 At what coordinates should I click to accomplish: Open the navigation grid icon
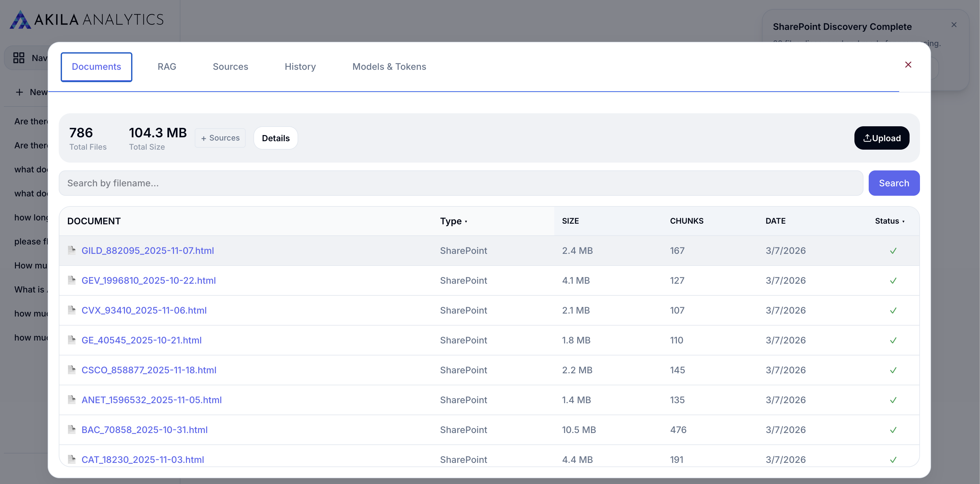pyautogui.click(x=18, y=57)
